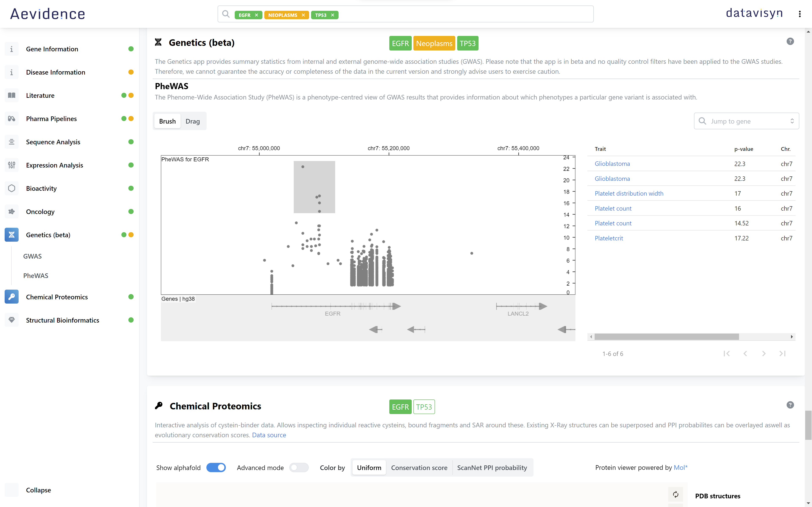Click the Glioblastoma trait link
812x507 pixels.
(612, 163)
